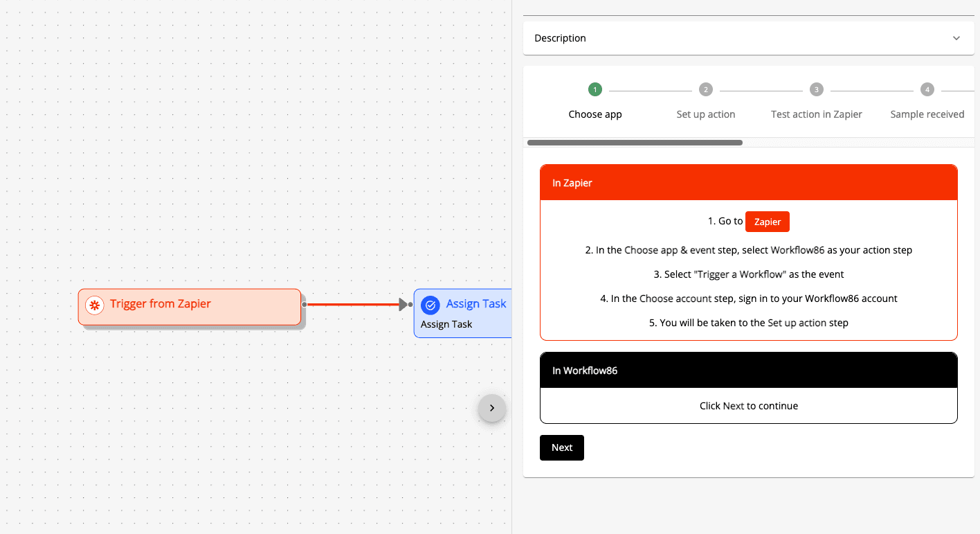Click the black Next button

562,447
